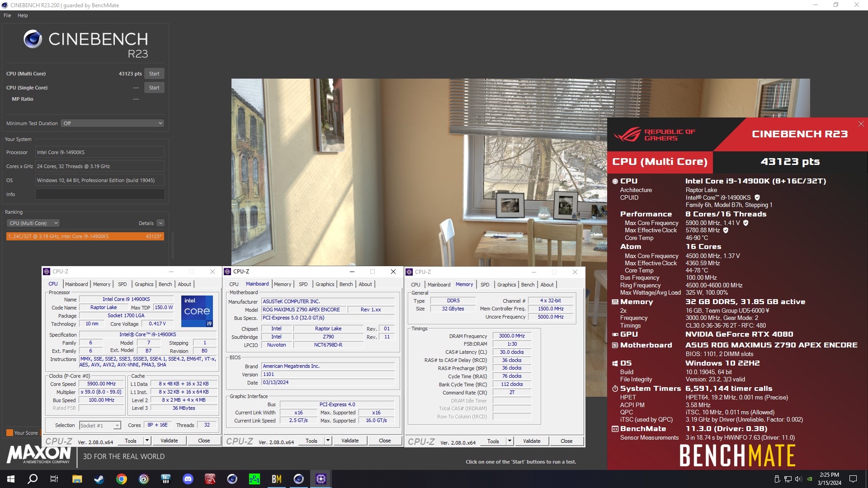Open Google Chrome from the taskbar
The height and width of the screenshot is (488, 868).
[x=121, y=479]
